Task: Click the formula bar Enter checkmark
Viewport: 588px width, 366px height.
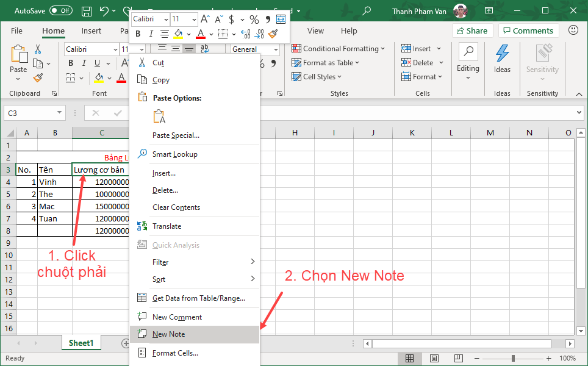Action: [118, 113]
